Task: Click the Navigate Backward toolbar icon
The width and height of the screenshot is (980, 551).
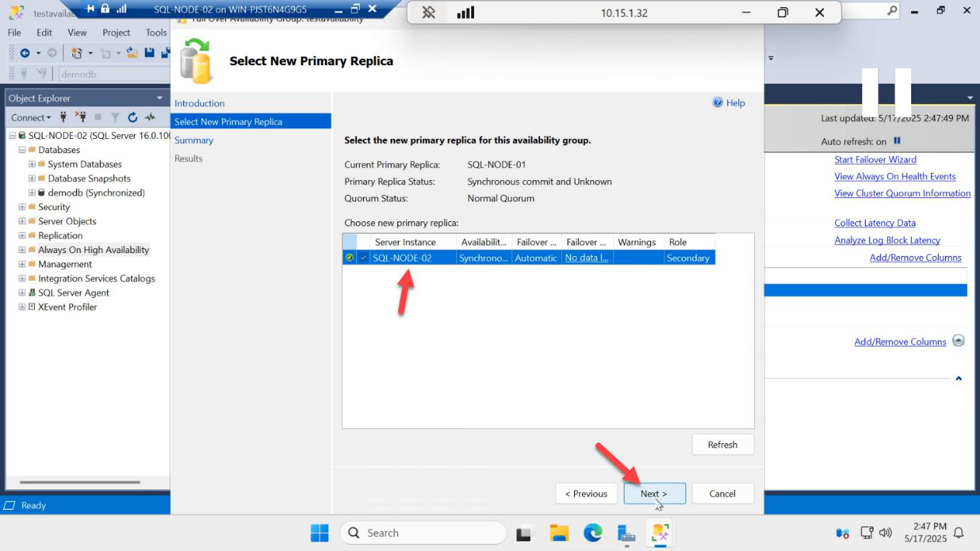Action: click(25, 53)
